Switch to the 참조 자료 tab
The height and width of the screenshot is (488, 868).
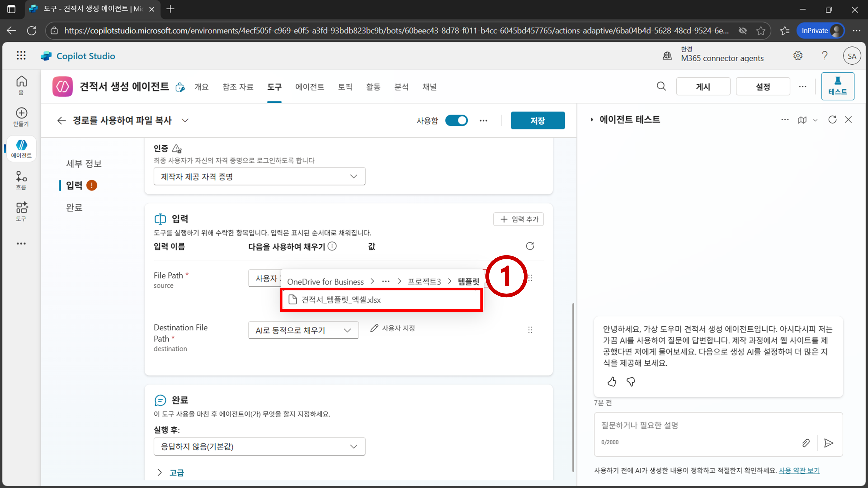coord(238,87)
